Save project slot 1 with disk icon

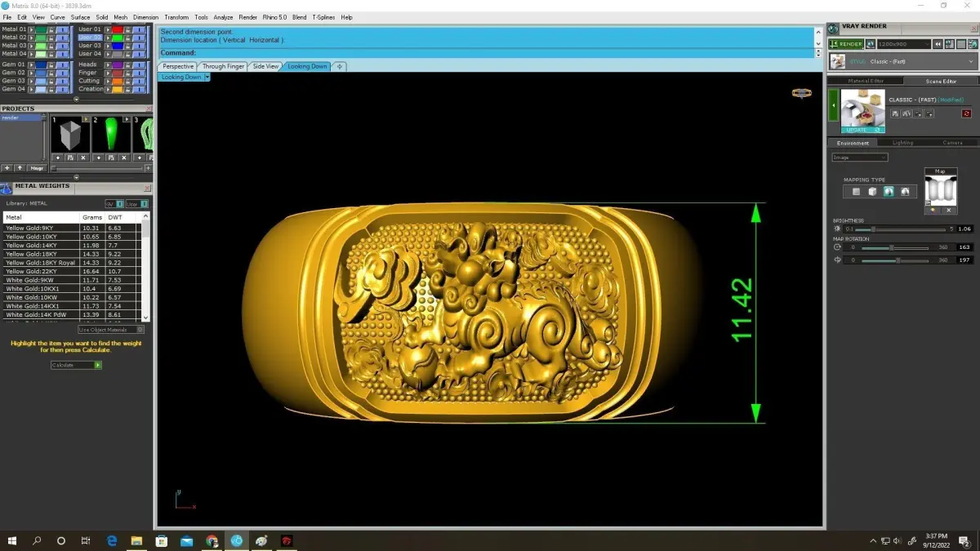pos(70,158)
